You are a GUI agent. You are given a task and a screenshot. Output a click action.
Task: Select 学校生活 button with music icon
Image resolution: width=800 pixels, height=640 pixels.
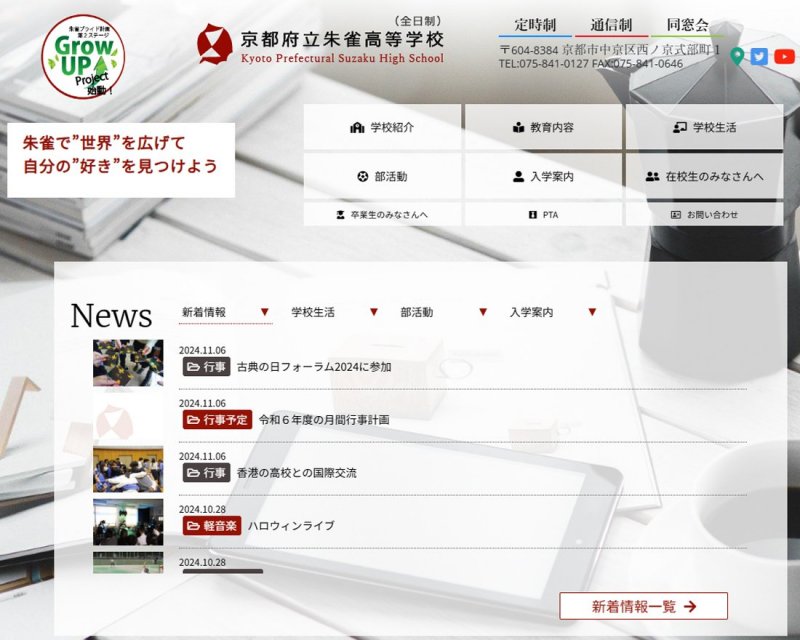tap(704, 128)
